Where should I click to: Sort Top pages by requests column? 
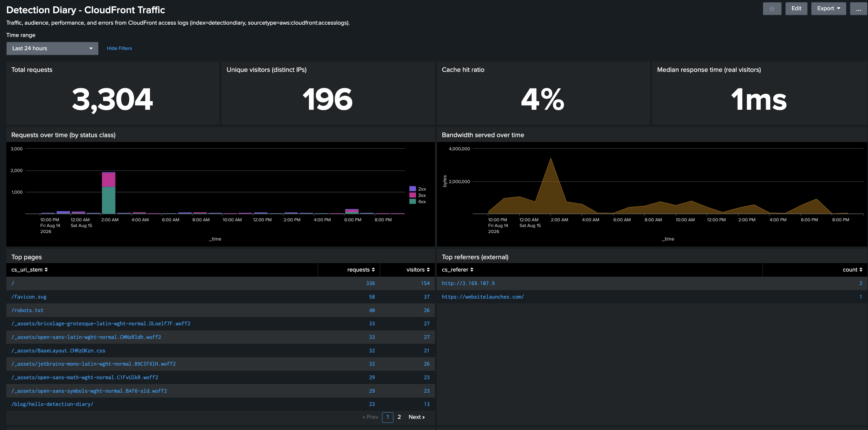coord(361,270)
